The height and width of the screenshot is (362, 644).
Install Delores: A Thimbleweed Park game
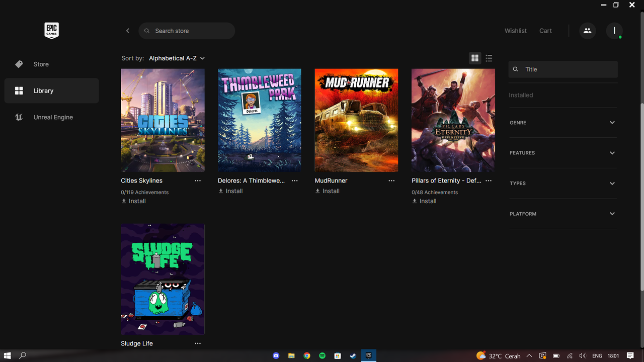pyautogui.click(x=230, y=191)
